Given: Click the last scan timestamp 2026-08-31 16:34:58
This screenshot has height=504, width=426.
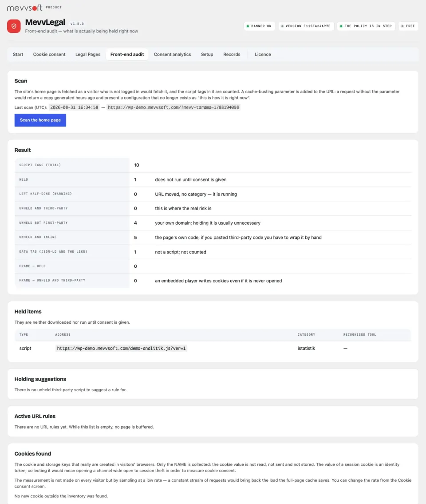Looking at the screenshot, I should point(74,107).
